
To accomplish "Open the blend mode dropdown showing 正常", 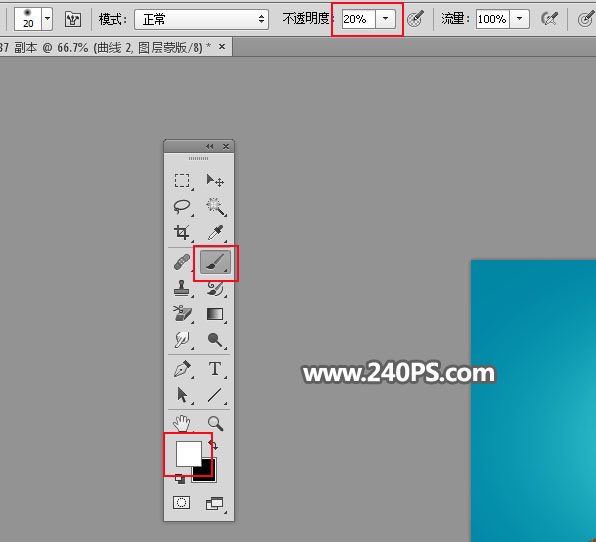I will click(x=201, y=19).
